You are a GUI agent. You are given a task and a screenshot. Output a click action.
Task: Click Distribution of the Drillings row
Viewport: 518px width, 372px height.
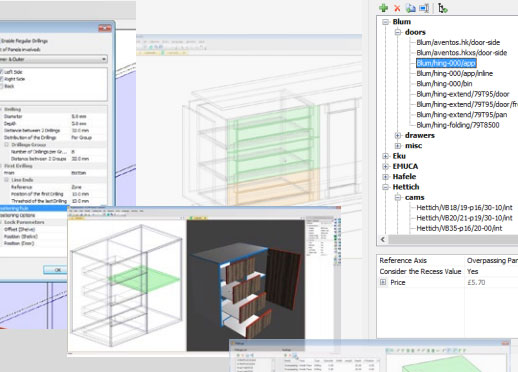tap(53, 137)
